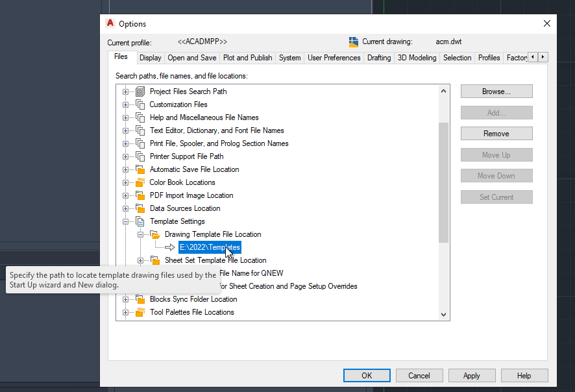Click the PDF Import Image Location folder icon
Image resolution: width=575 pixels, height=392 pixels.
[140, 195]
